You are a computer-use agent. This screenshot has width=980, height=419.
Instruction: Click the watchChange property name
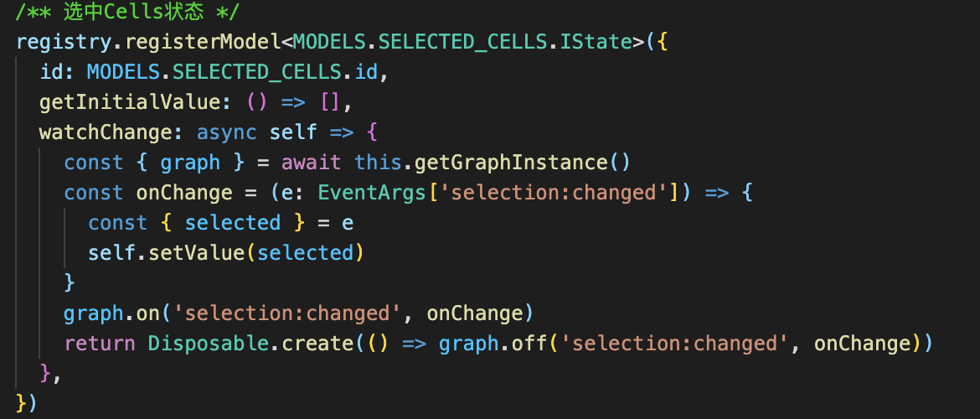[x=107, y=132]
